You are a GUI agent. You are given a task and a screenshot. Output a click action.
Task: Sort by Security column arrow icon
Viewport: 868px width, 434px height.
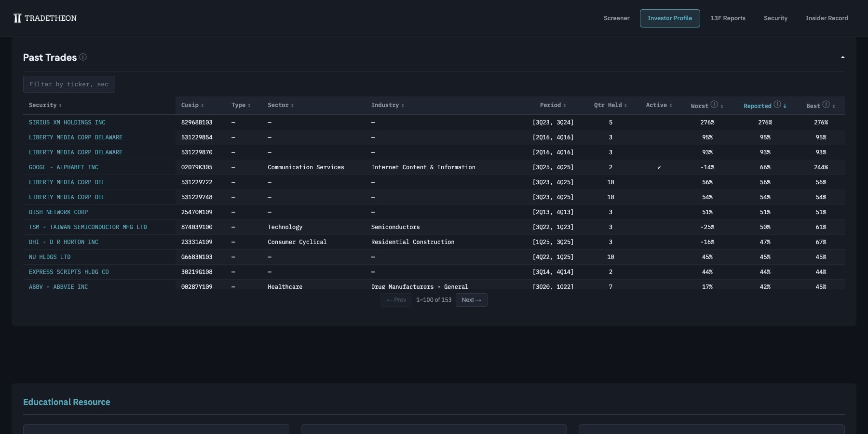coord(60,106)
